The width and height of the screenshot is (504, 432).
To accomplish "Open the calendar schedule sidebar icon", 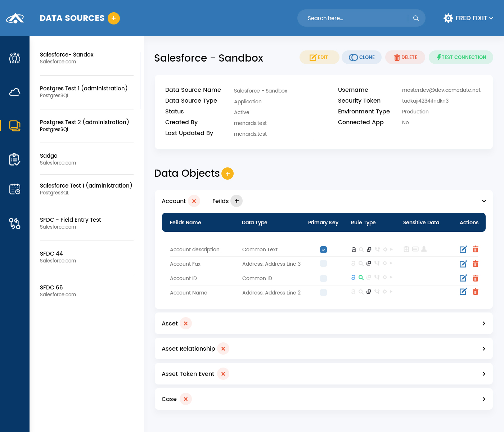I will coord(15,189).
